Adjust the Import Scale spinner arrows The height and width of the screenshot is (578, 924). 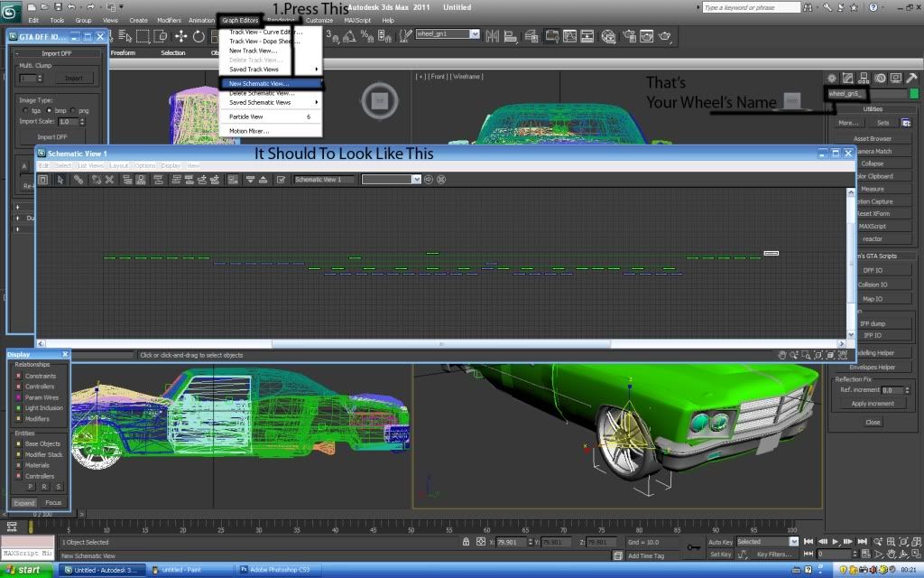click(82, 122)
